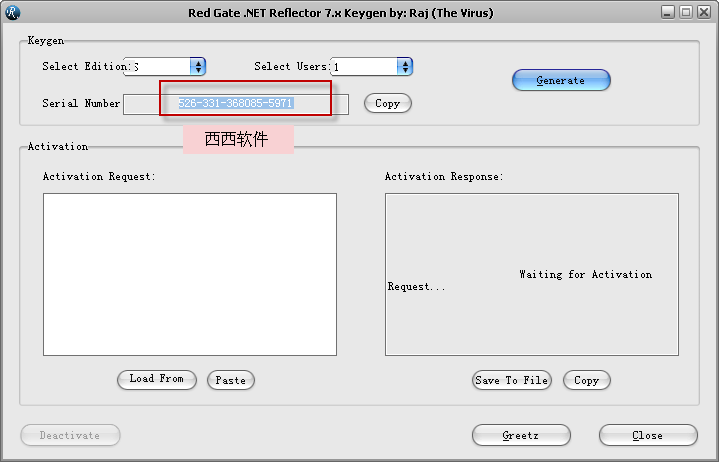Click the "Activation Request:" label
Viewport: 719px width, 462px height.
(x=99, y=176)
